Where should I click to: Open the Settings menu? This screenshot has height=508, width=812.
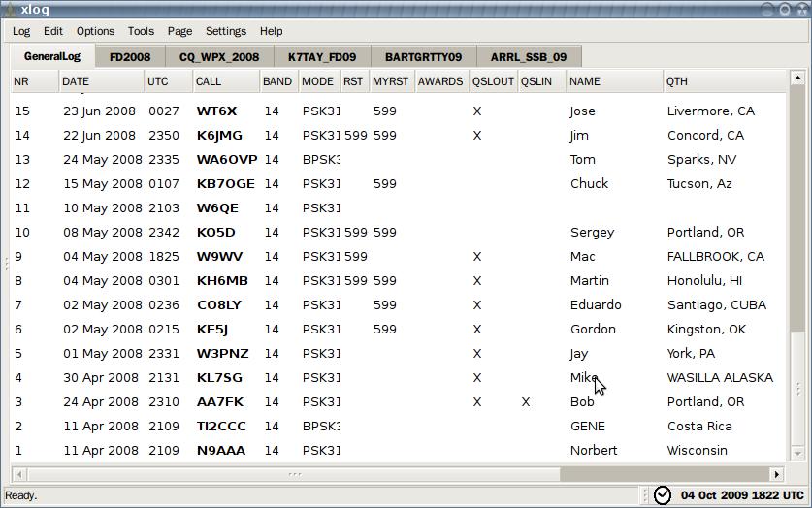[226, 31]
